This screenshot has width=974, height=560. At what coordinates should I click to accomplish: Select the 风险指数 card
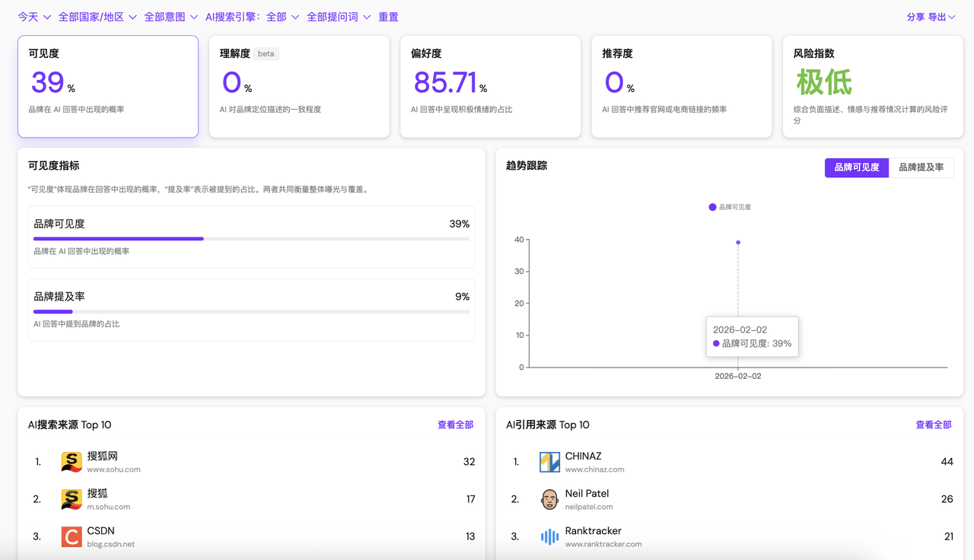872,86
